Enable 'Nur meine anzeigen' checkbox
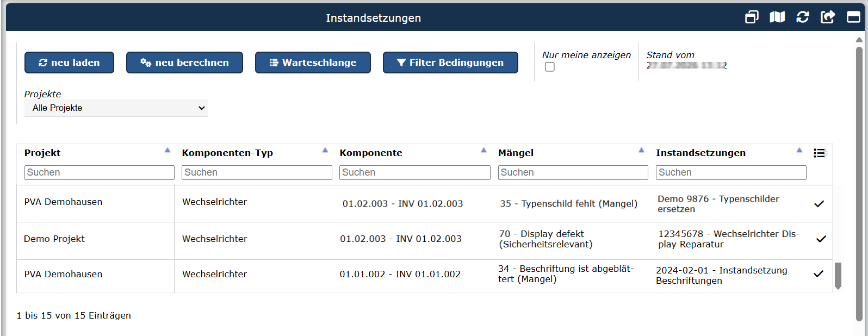This screenshot has width=868, height=336. [x=550, y=67]
